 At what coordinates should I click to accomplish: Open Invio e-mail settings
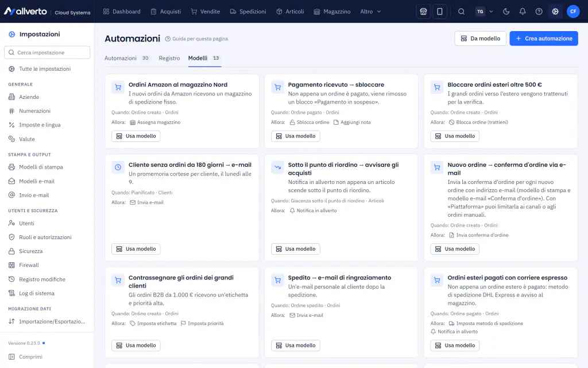47,195
